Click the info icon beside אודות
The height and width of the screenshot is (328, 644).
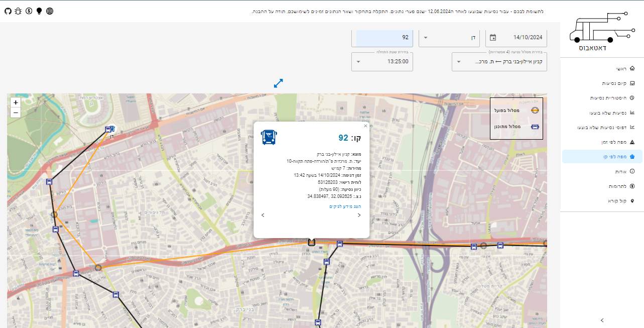click(632, 171)
